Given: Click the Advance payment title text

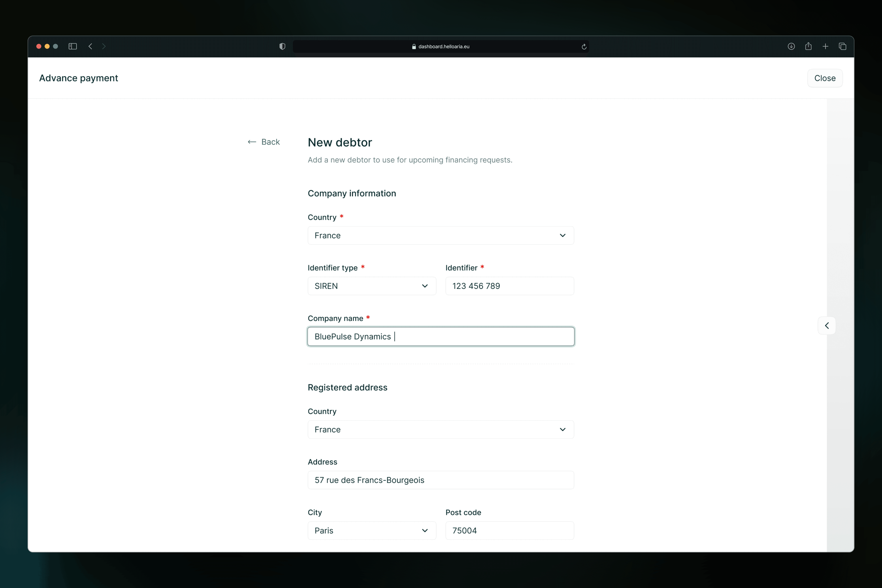Looking at the screenshot, I should (78, 78).
